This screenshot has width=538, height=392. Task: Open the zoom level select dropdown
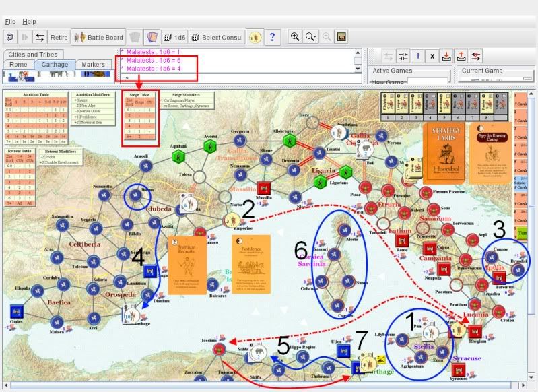click(311, 37)
